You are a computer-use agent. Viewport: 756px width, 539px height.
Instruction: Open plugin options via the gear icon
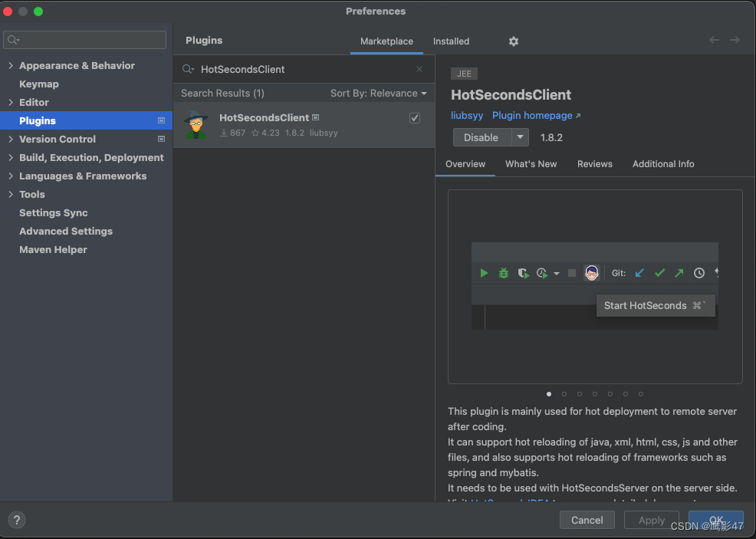click(x=513, y=41)
